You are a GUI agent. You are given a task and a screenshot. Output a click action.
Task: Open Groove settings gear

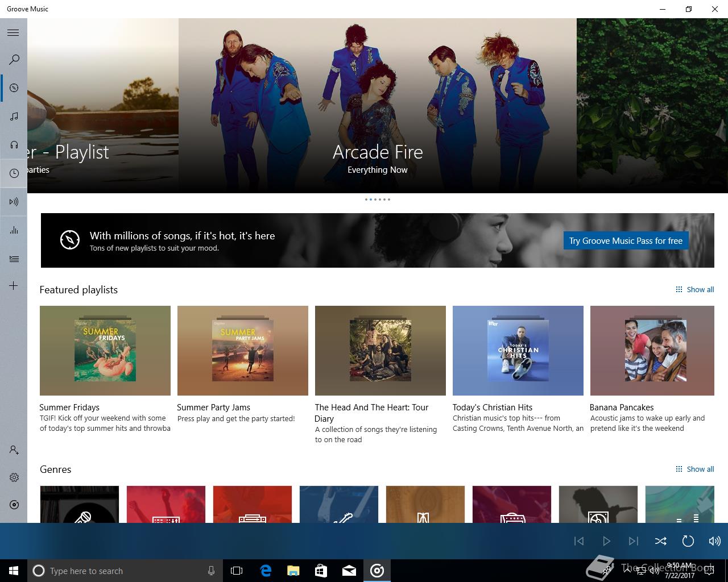pyautogui.click(x=14, y=477)
